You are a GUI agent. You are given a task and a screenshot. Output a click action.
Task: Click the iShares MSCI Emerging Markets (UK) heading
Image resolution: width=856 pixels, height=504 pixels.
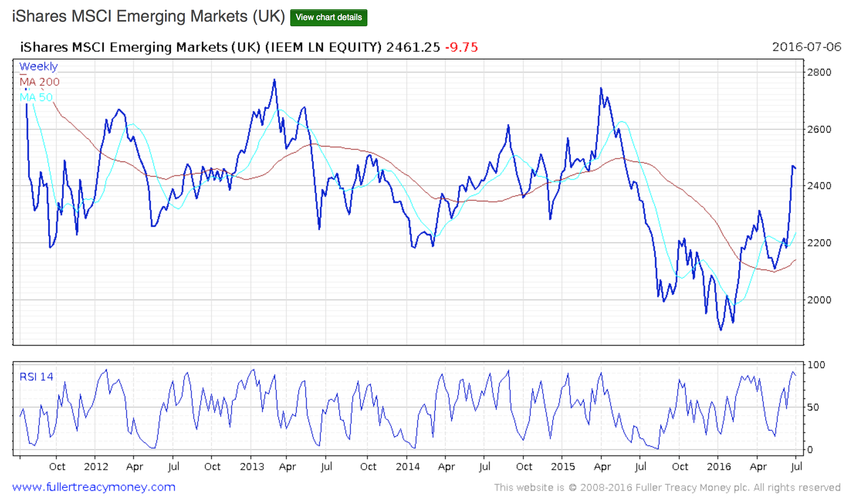click(148, 16)
